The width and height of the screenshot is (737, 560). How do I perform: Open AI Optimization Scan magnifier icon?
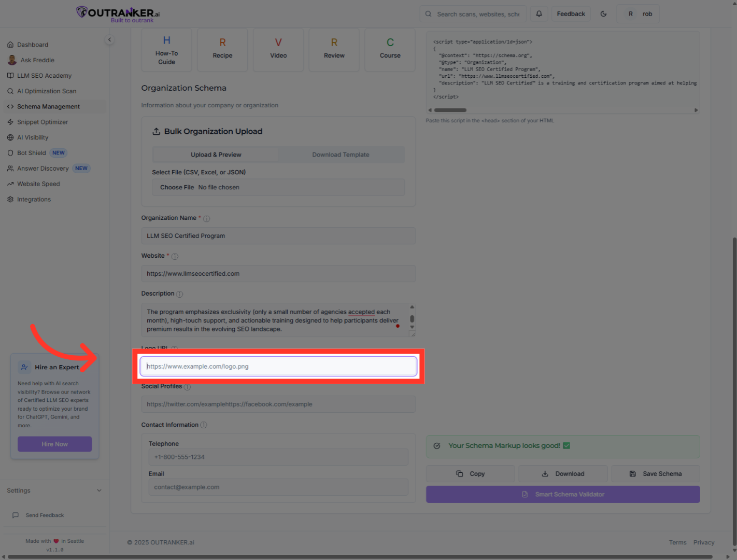coord(10,91)
